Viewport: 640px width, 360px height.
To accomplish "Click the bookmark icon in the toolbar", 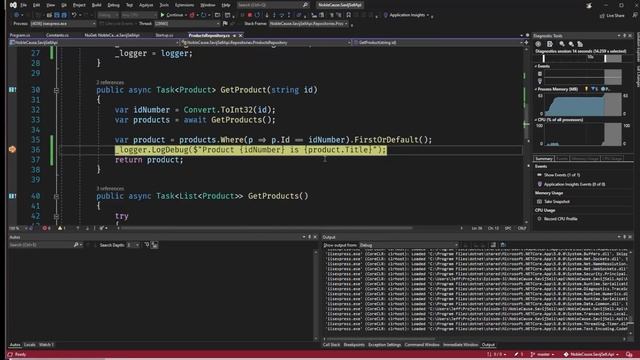I will pos(349,15).
